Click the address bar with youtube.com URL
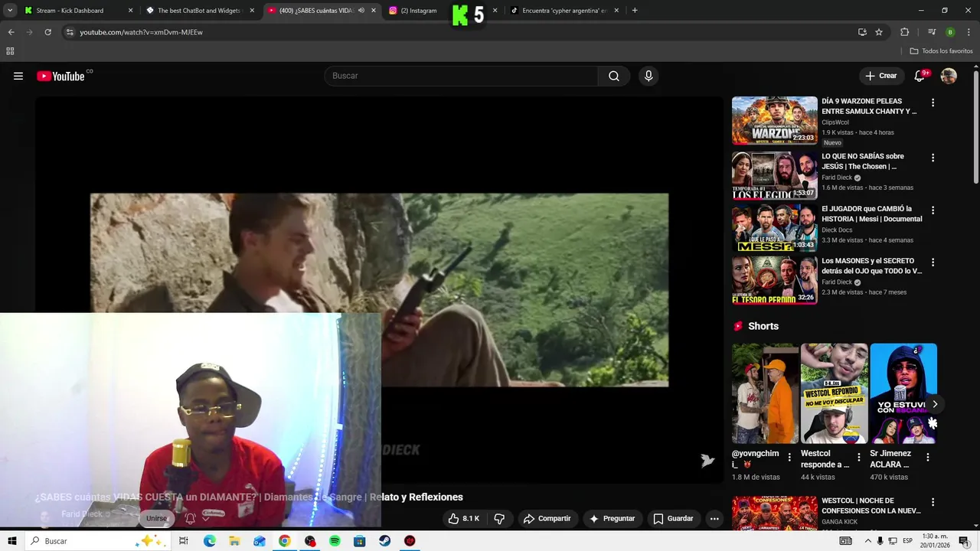 point(459,32)
